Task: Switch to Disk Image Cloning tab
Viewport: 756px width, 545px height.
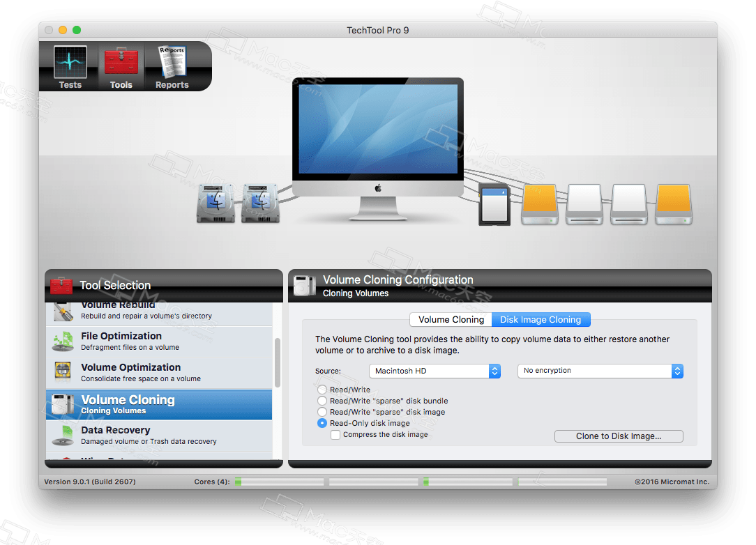Action: (540, 319)
